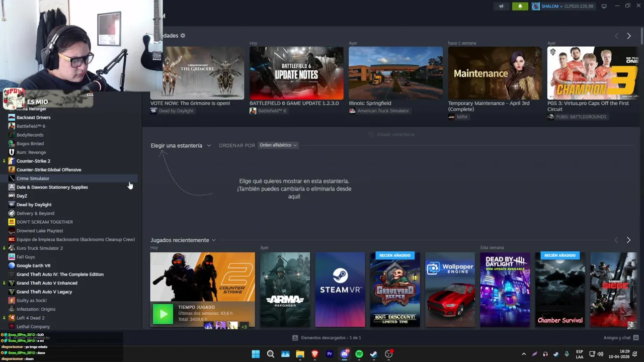This screenshot has width=644, height=362.
Task: Go to next news items arrow
Action: pyautogui.click(x=628, y=36)
